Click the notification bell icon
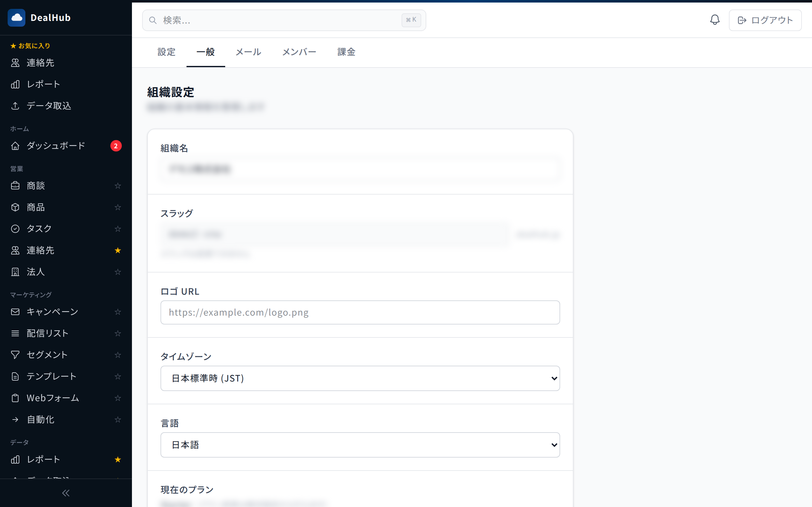Image resolution: width=812 pixels, height=507 pixels. tap(715, 20)
